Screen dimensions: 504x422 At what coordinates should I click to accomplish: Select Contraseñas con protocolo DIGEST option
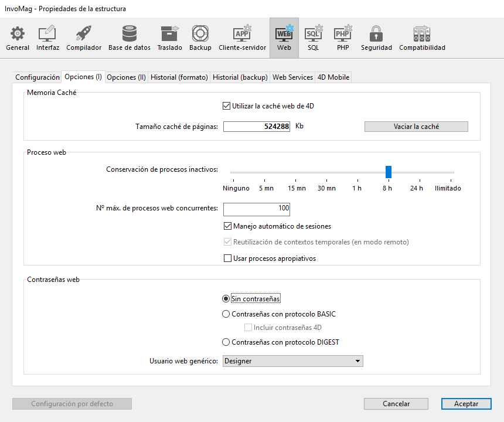pos(226,342)
